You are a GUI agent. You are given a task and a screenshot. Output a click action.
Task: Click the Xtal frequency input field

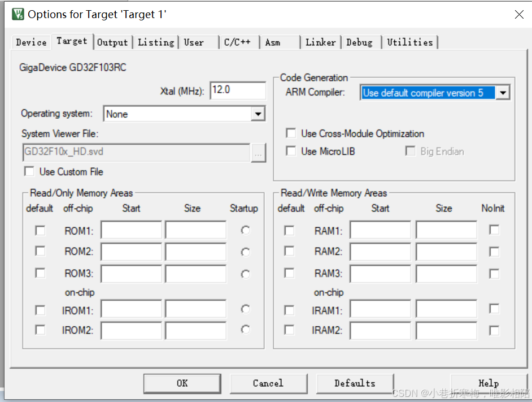(237, 90)
